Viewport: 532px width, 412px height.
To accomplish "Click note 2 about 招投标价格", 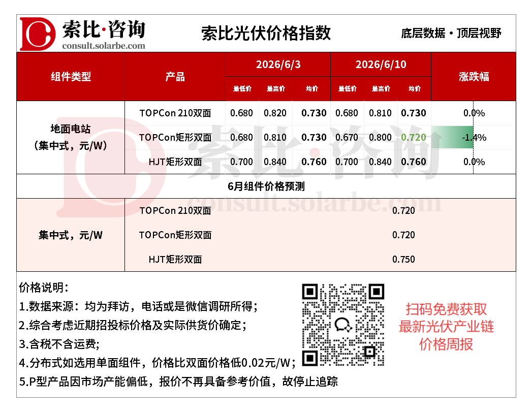I will pyautogui.click(x=133, y=325).
